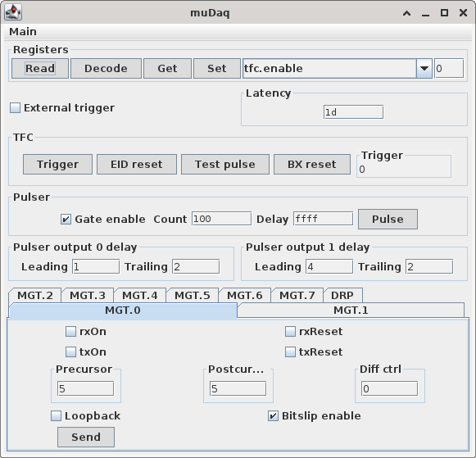Image resolution: width=476 pixels, height=458 pixels.
Task: Click the Test pulse button
Action: point(225,164)
